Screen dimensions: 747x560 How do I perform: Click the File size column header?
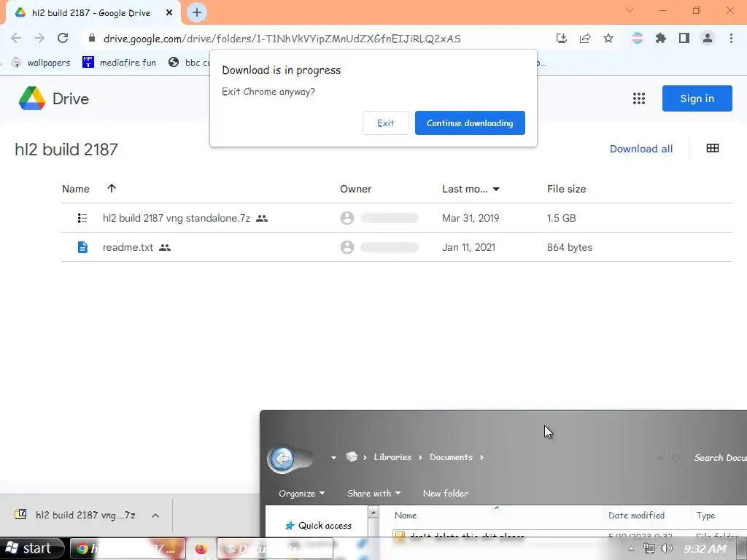coord(566,189)
